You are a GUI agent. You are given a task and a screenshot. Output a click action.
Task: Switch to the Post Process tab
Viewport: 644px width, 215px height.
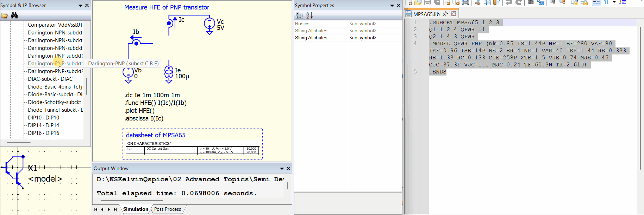168,209
